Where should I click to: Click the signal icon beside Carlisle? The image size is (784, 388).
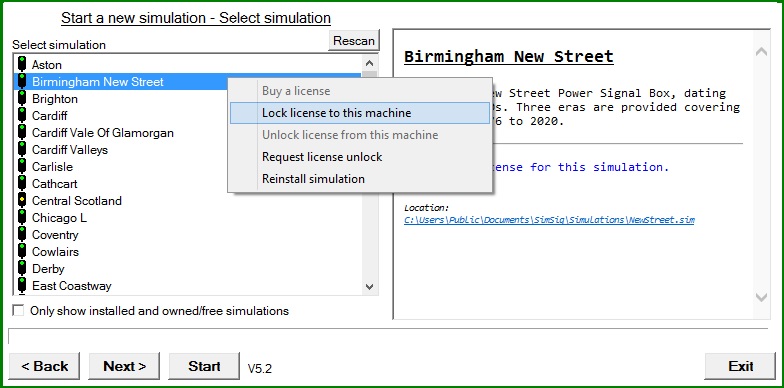[22, 166]
